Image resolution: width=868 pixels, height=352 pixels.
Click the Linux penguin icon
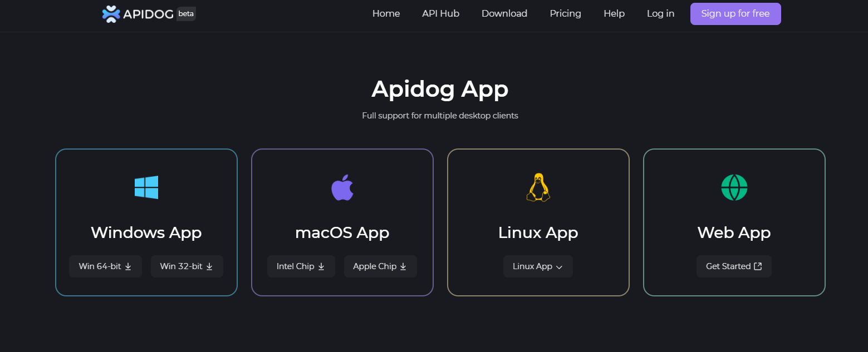coord(538,187)
